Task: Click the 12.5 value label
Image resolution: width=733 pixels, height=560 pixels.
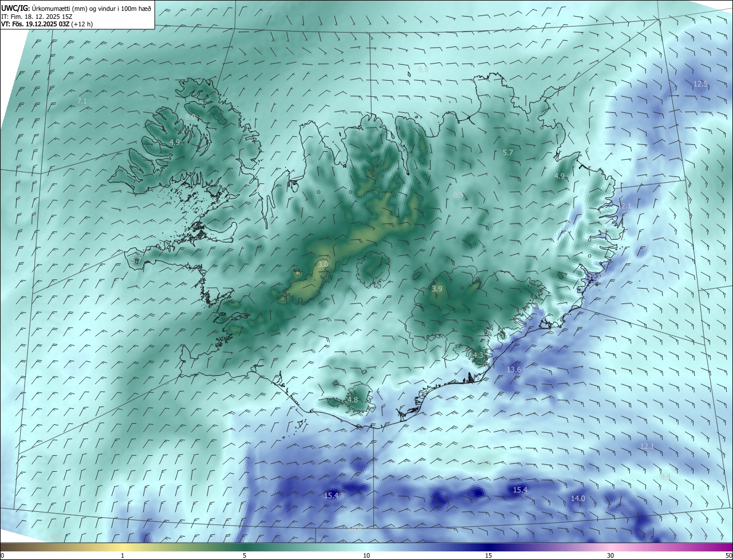Action: [700, 84]
